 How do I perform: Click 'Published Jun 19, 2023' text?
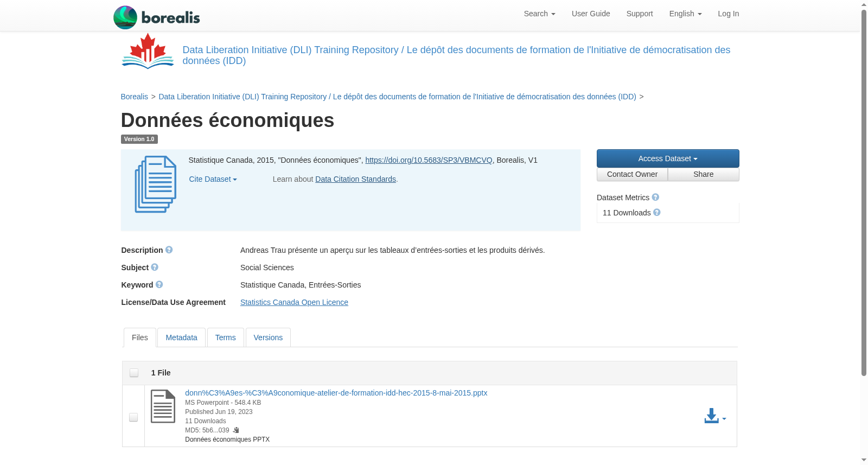coord(219,412)
